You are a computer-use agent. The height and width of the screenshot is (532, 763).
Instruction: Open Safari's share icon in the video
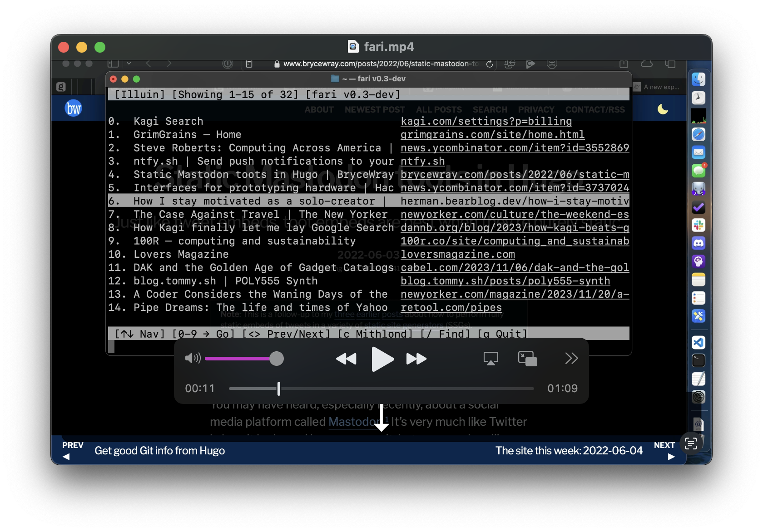[624, 64]
